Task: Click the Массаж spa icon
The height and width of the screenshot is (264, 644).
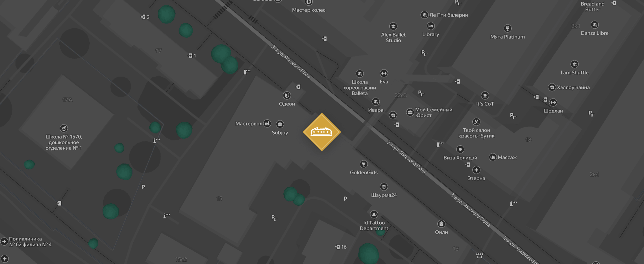Action: pyautogui.click(x=492, y=157)
